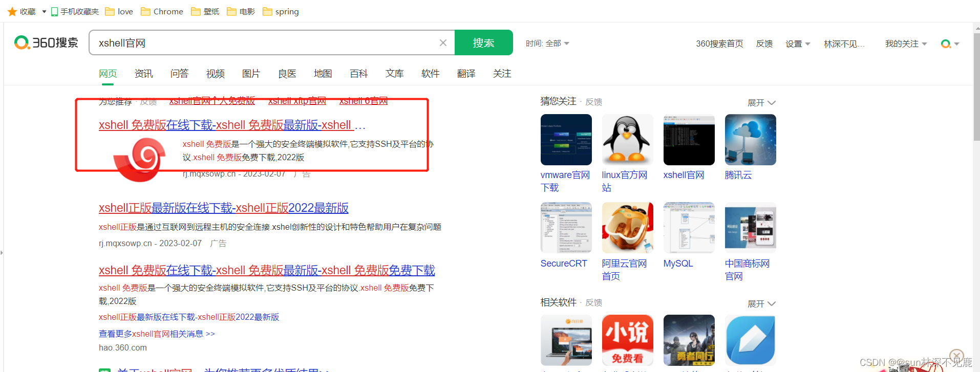
Task: Open 腾讯云 cloud thumbnail
Action: [751, 140]
